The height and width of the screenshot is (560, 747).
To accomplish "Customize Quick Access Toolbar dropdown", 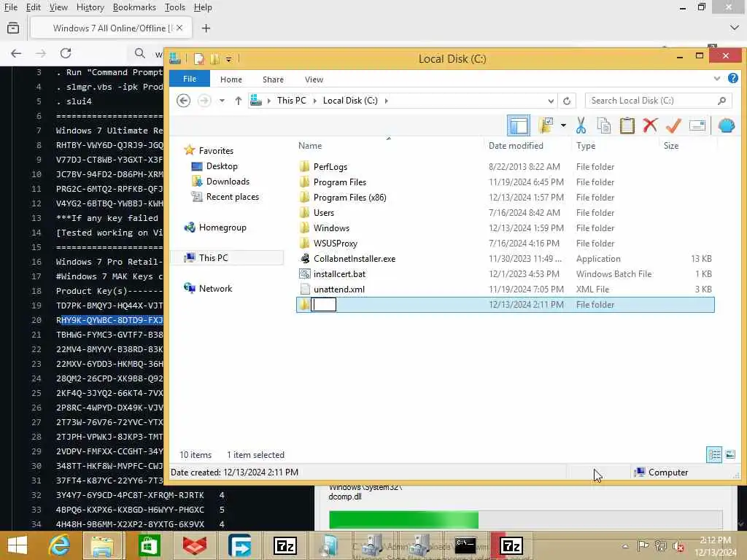I will coord(228,60).
